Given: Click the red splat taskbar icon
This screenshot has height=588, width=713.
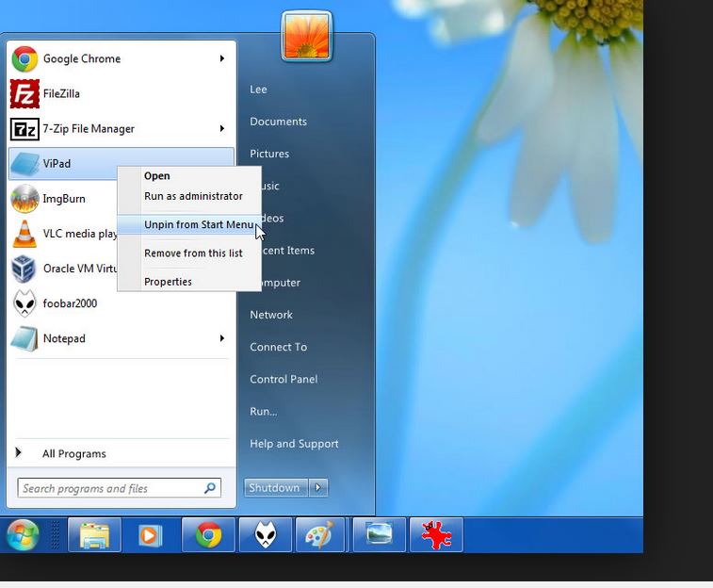Looking at the screenshot, I should coord(436,535).
